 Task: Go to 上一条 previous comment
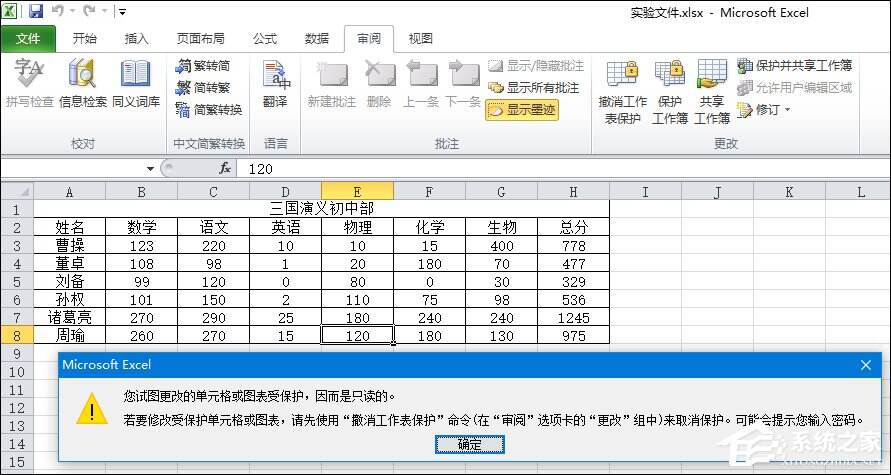421,84
